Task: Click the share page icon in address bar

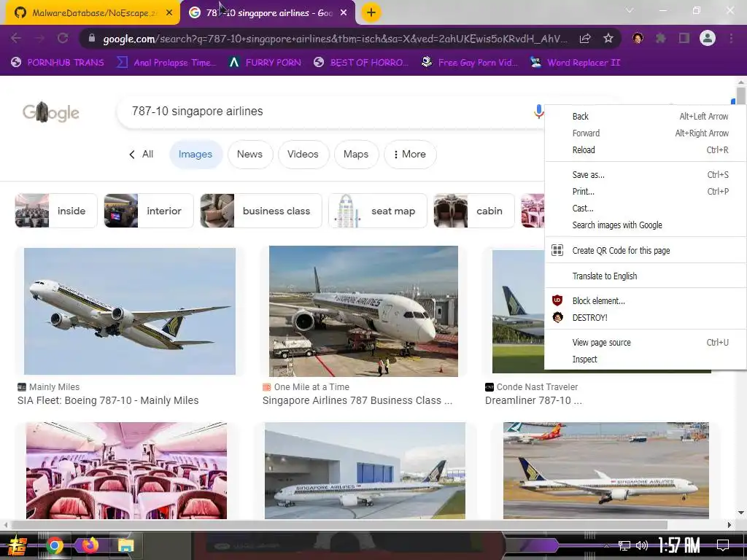Action: coord(585,38)
